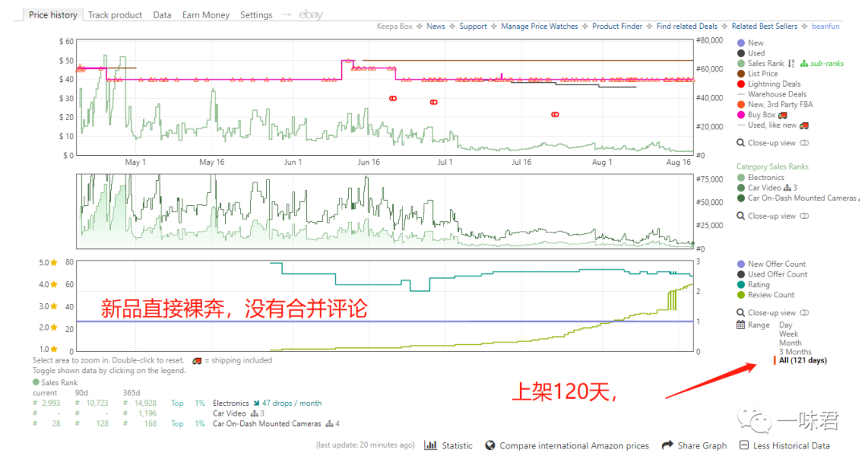The height and width of the screenshot is (459, 868).
Task: Switch category ranks Close-up view toggle
Action: (805, 216)
